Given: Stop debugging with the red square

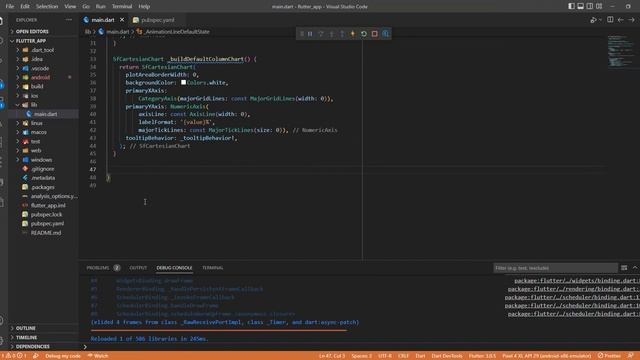Looking at the screenshot, I should tap(374, 34).
